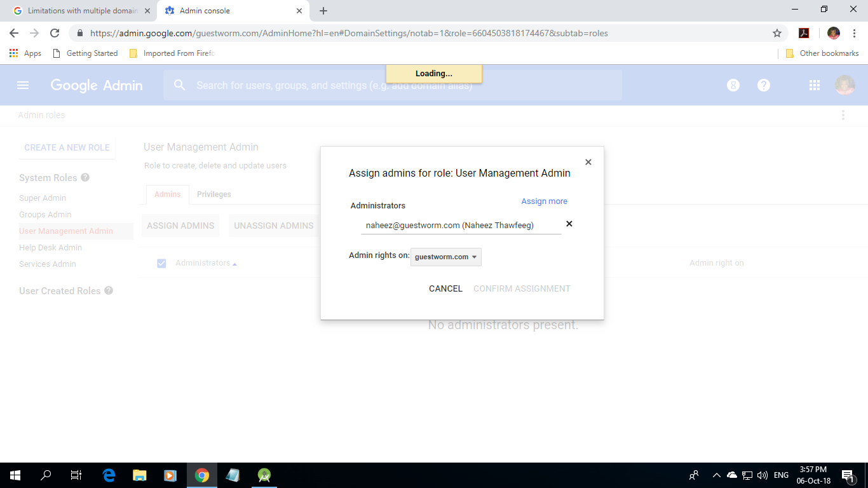The height and width of the screenshot is (488, 868).
Task: Switch to the Admins tab
Action: (168, 194)
